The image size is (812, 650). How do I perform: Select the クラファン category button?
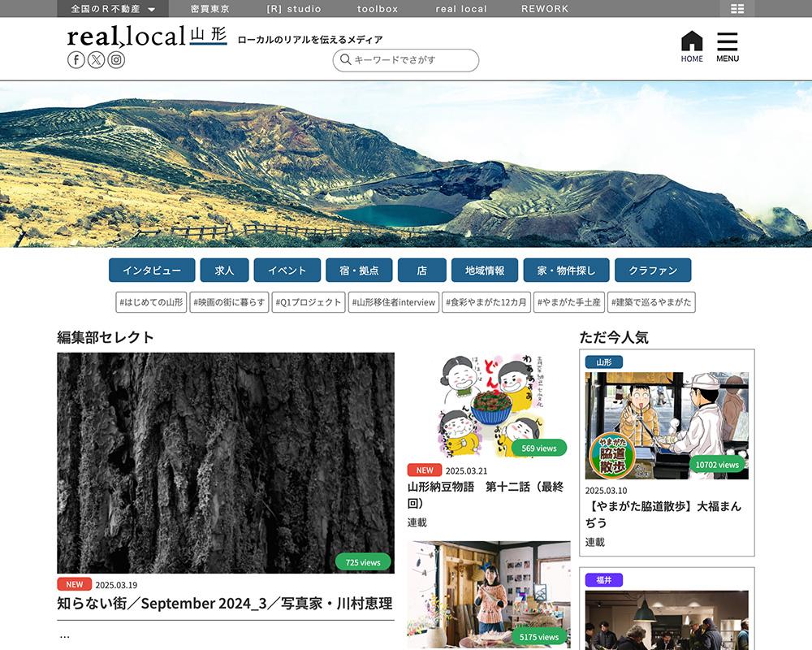[x=653, y=270]
